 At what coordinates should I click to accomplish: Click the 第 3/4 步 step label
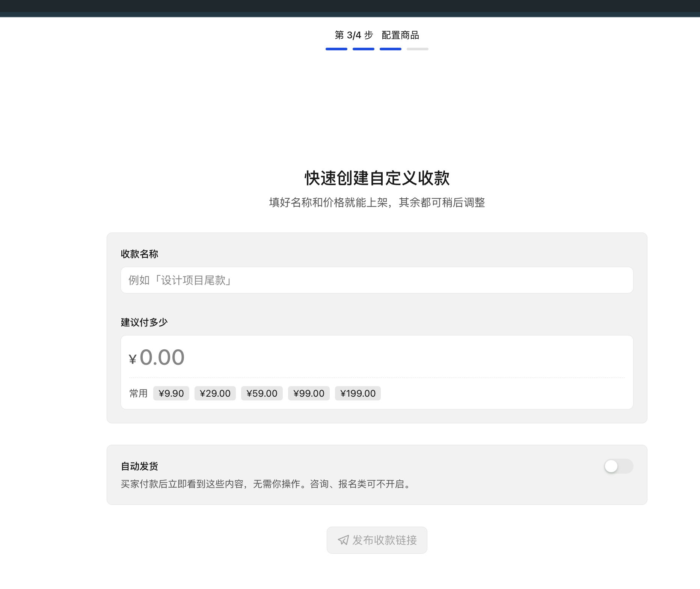[x=354, y=35]
